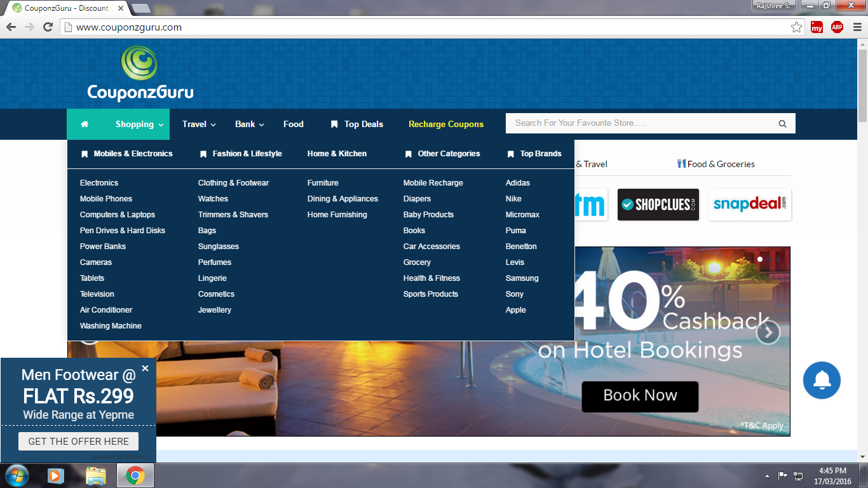Screen dimensions: 868x488
Task: Bookmark this page with star icon
Action: [796, 27]
